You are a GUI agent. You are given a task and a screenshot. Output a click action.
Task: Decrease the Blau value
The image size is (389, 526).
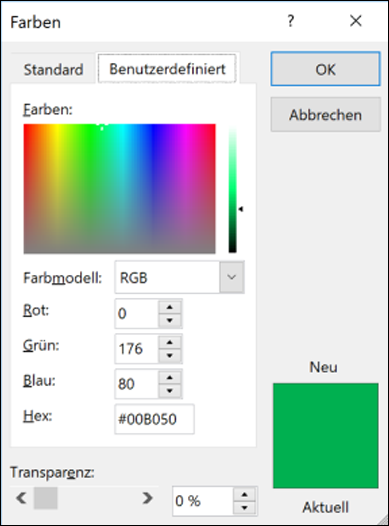(x=170, y=391)
